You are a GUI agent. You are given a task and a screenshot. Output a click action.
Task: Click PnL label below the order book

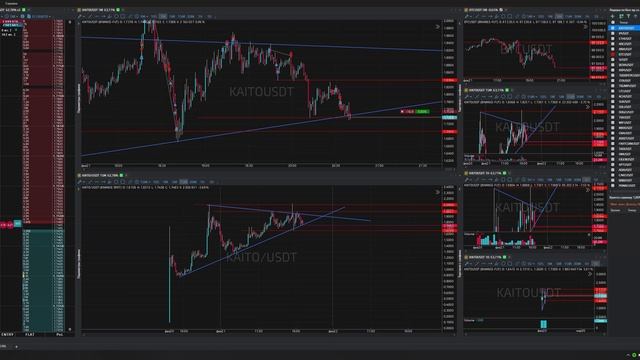click(60, 334)
